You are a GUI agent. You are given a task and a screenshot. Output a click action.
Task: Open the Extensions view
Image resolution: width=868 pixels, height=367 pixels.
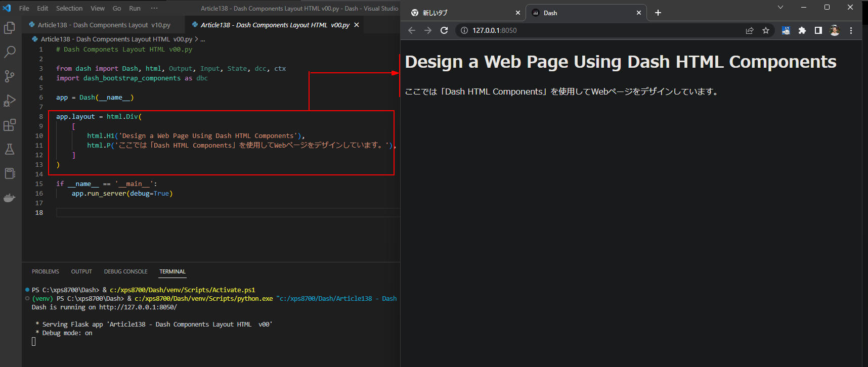(10, 125)
